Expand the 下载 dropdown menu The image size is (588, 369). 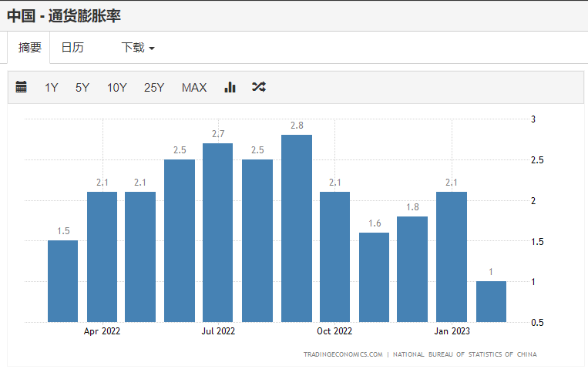tap(138, 48)
